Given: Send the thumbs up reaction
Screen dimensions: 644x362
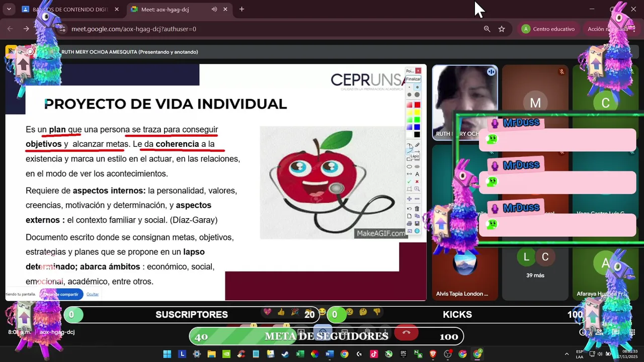Looking at the screenshot, I should point(281,312).
